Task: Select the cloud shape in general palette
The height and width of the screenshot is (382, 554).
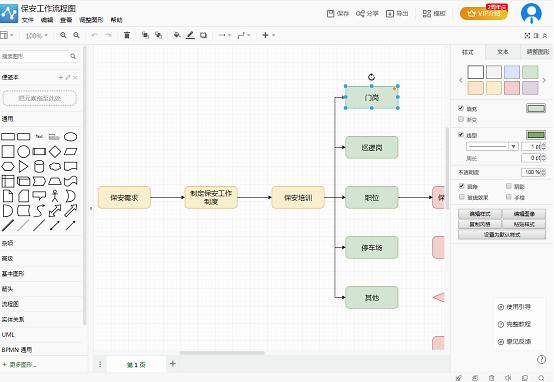Action: click(55, 166)
